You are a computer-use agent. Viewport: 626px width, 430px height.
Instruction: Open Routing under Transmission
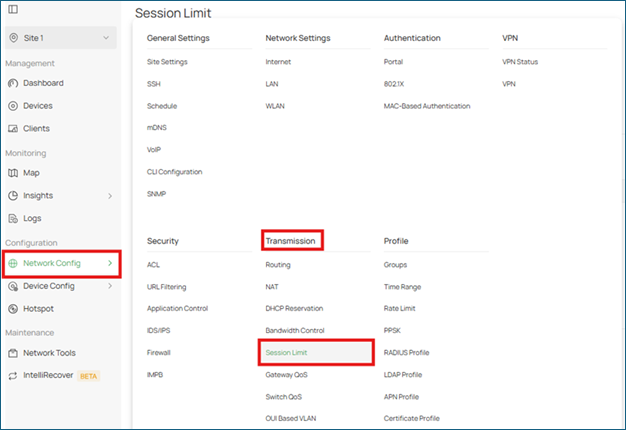(x=278, y=265)
